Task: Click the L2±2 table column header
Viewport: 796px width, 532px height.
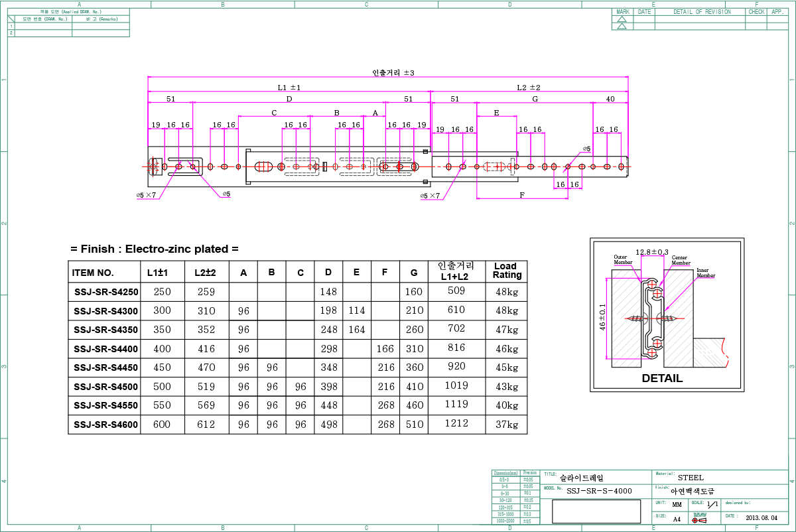Action: pyautogui.click(x=206, y=273)
